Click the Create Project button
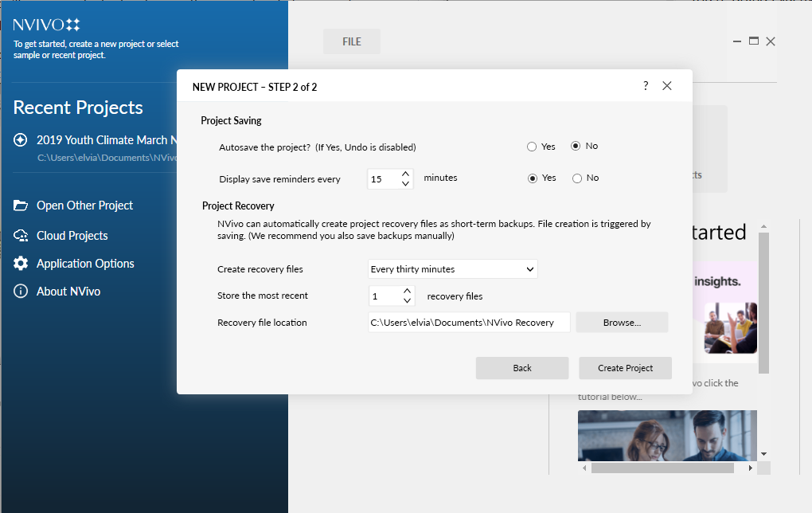The width and height of the screenshot is (812, 513). 625,368
